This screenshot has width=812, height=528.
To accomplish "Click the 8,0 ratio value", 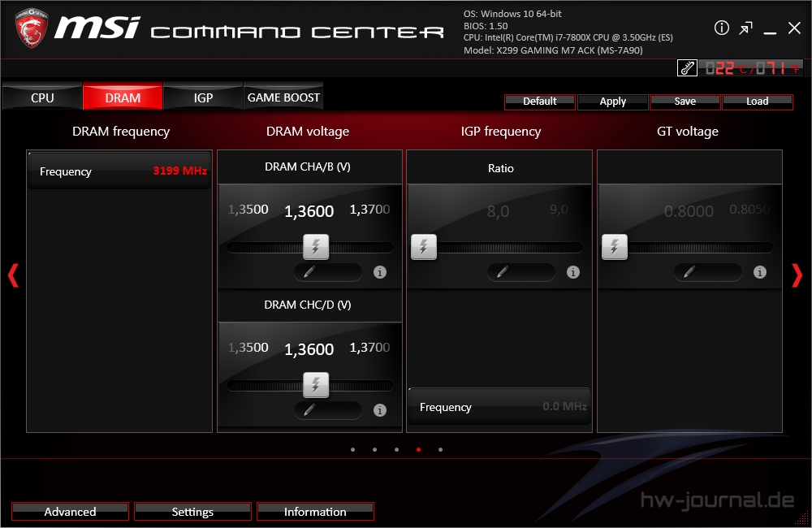I will coord(499,211).
